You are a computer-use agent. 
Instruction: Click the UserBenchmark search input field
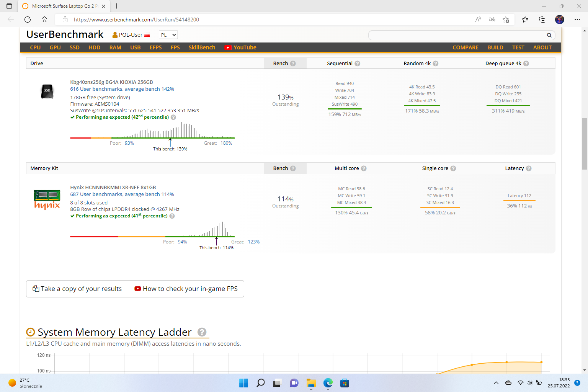point(456,35)
